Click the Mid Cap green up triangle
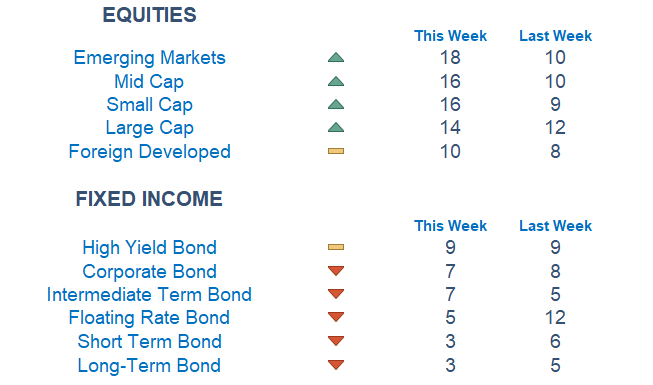The image size is (653, 385). click(x=336, y=81)
